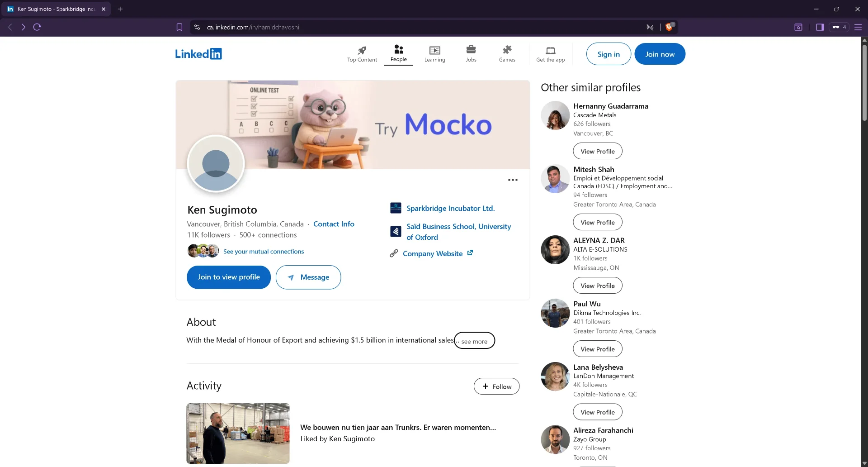Screen dimensions: 868x467
Task: Expand About with see more
Action: tap(474, 341)
